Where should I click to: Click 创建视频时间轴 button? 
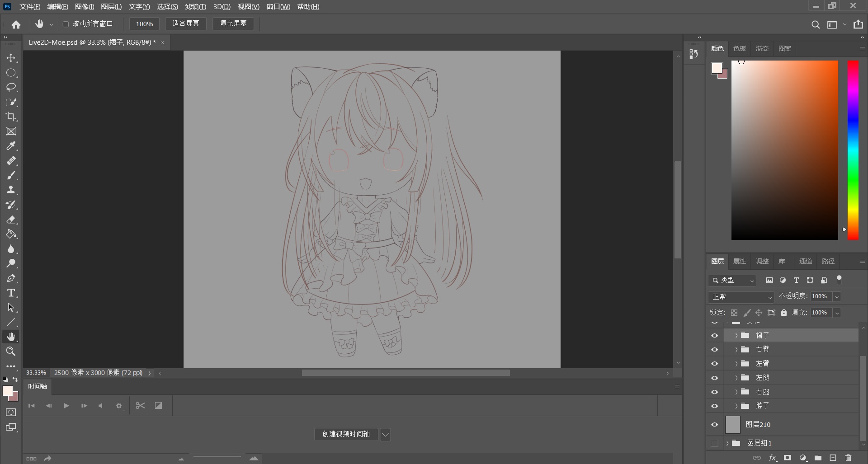(346, 434)
